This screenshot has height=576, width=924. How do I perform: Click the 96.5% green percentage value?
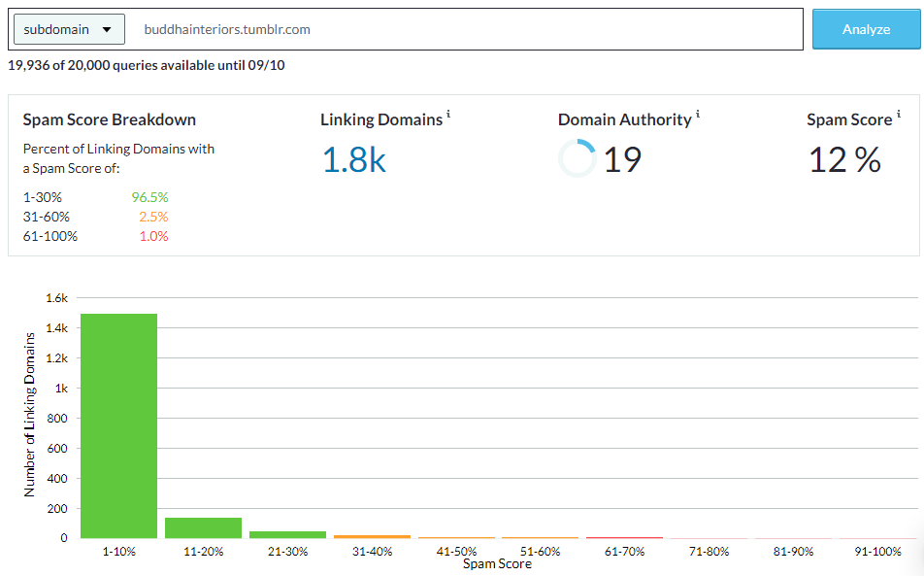tap(149, 197)
